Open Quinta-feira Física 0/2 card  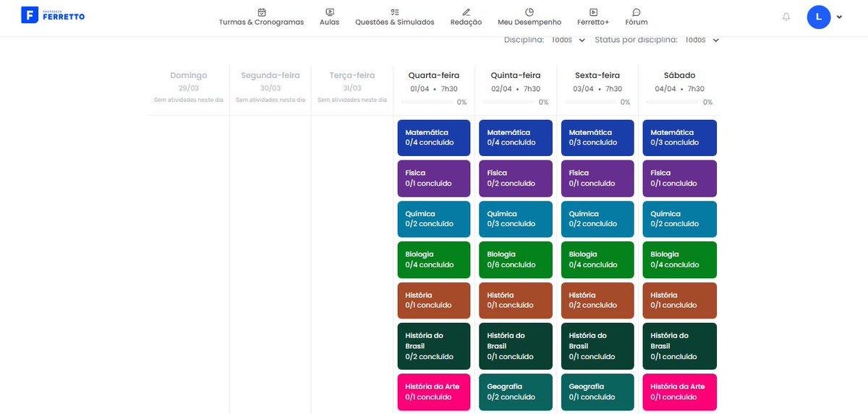point(516,178)
